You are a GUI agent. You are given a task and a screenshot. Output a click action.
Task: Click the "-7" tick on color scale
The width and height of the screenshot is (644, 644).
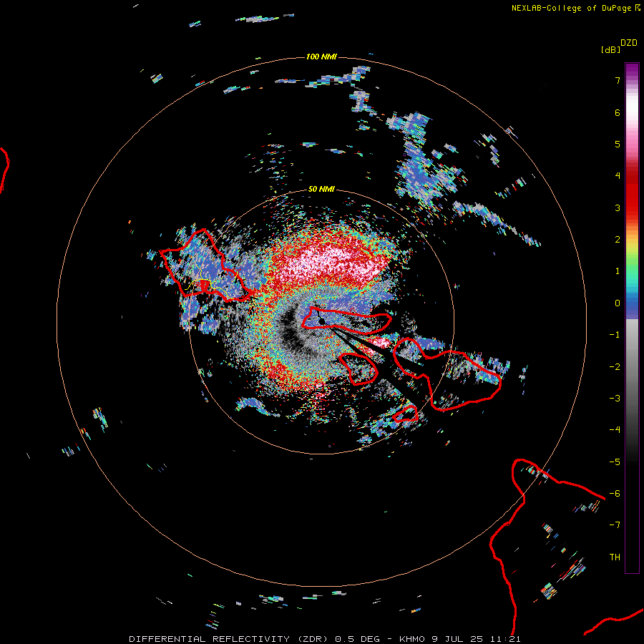(x=615, y=525)
